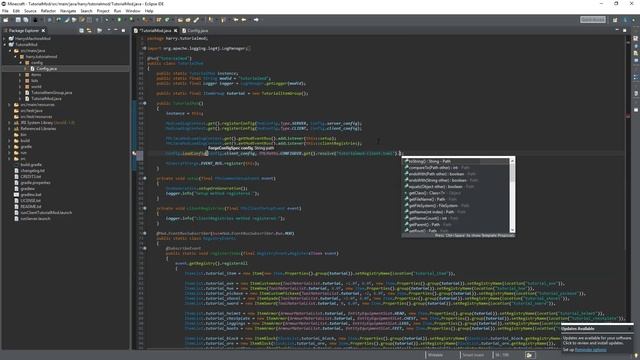Image resolution: width=640 pixels, height=360 pixels.
Task: Open the Run menu
Action: (117, 11)
